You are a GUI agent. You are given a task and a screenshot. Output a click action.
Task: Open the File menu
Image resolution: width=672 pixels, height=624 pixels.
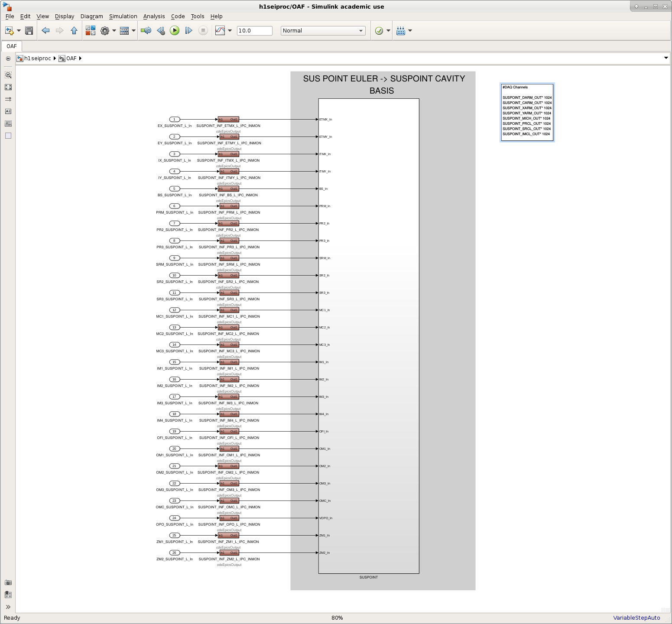coord(10,16)
